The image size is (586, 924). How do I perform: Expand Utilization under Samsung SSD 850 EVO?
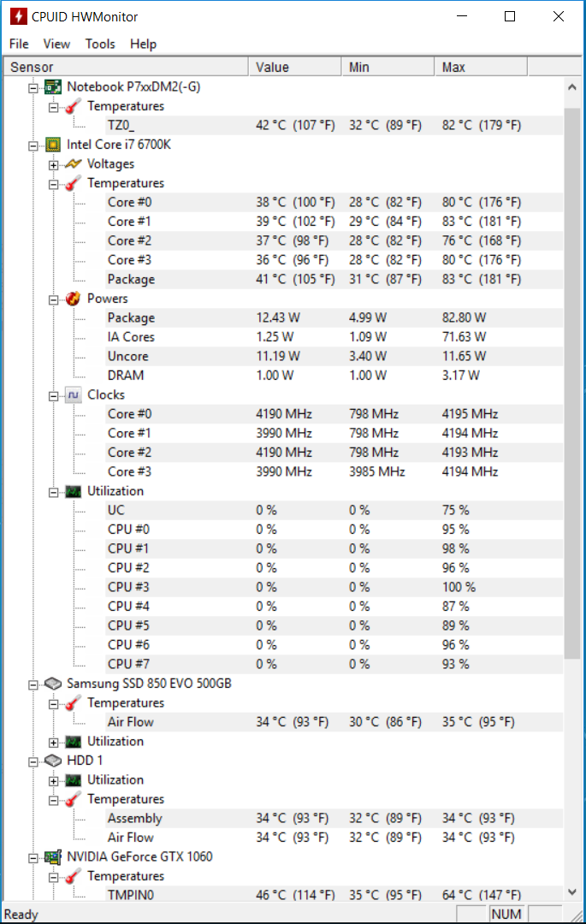54,743
